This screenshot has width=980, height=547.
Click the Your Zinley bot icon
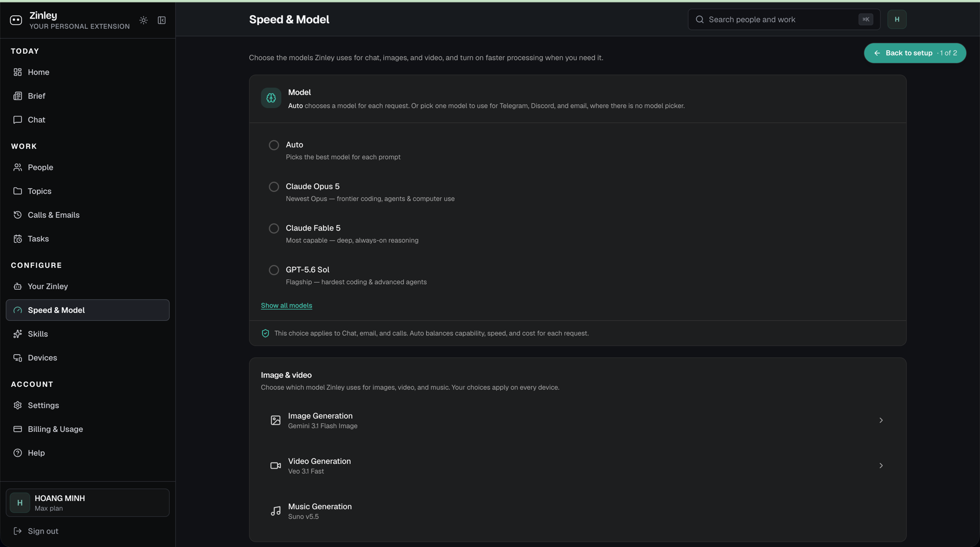(x=18, y=286)
